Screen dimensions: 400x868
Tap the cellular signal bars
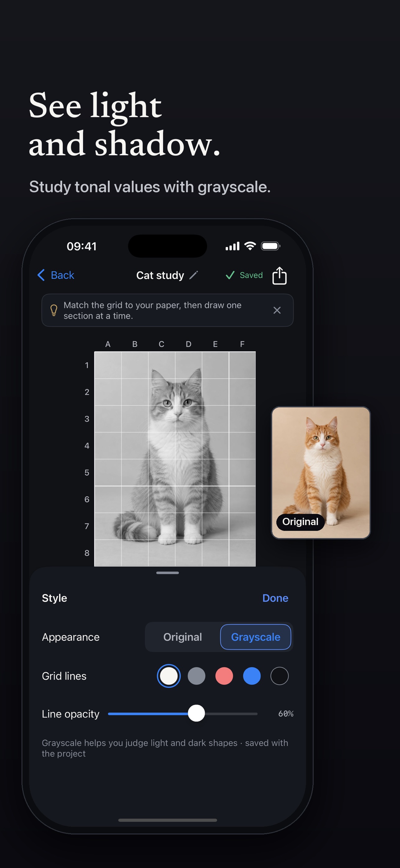[x=232, y=246]
